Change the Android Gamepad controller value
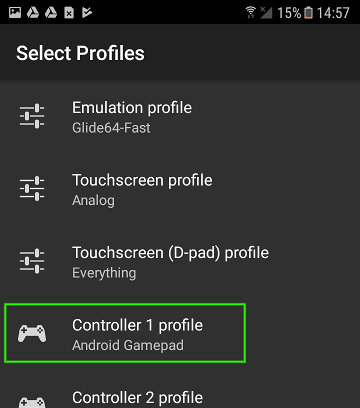 pyautogui.click(x=128, y=345)
